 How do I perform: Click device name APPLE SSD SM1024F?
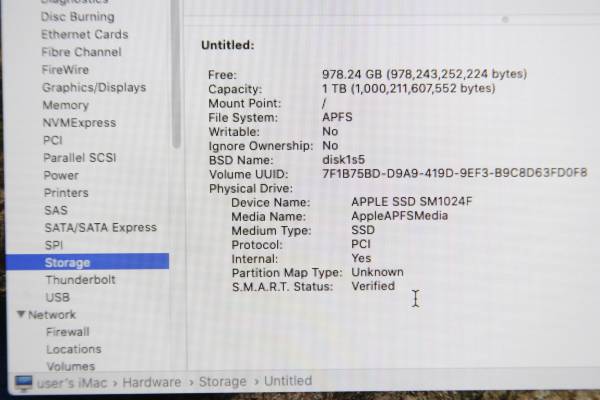412,201
